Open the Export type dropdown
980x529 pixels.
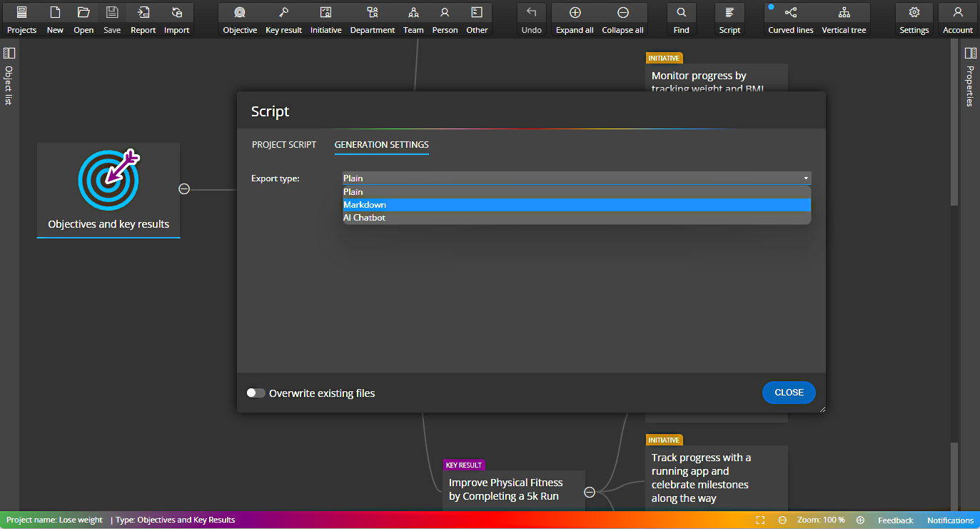point(577,178)
